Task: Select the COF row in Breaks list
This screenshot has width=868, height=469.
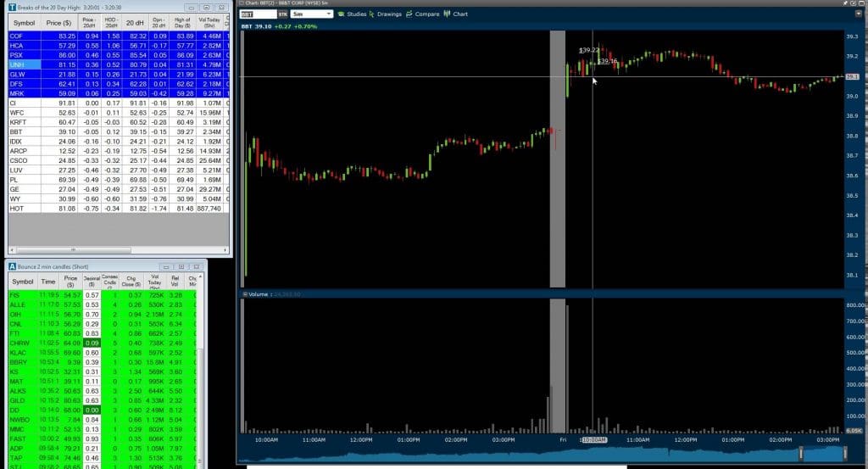Action: (x=119, y=36)
